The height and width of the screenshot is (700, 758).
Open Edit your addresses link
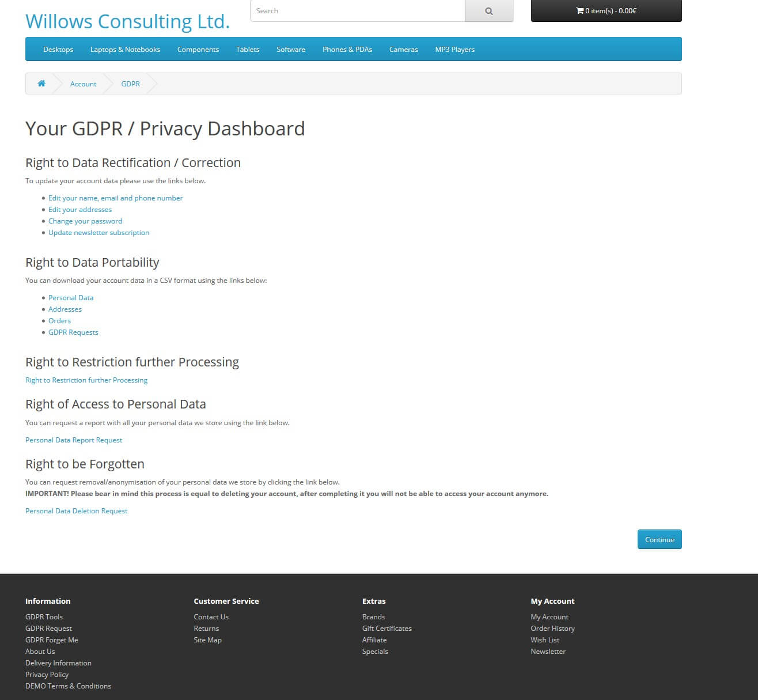(x=80, y=210)
